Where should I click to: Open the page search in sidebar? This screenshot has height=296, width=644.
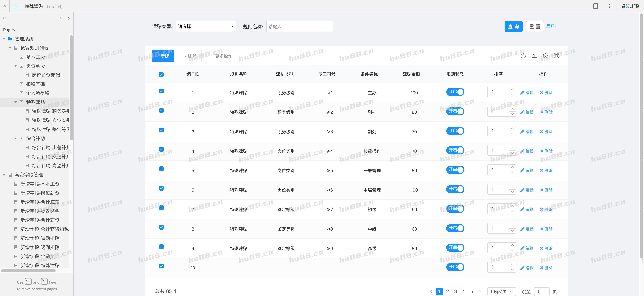5,18
